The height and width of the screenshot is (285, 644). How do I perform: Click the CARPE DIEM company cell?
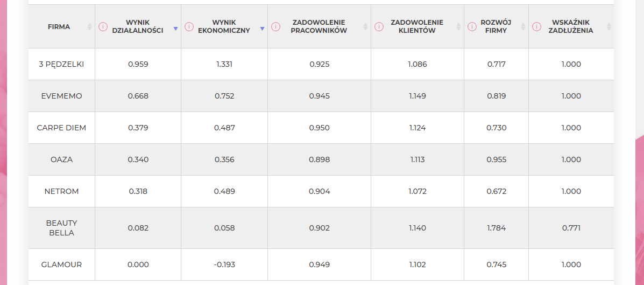coord(62,128)
